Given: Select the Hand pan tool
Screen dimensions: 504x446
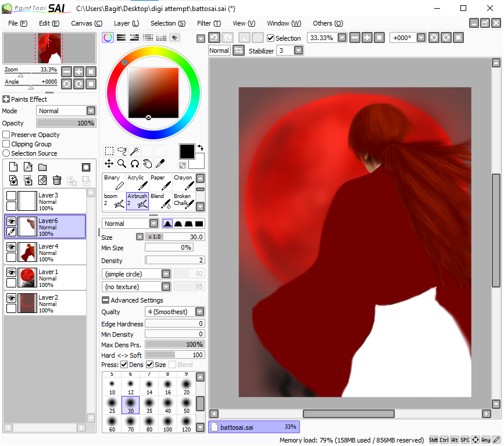Looking at the screenshot, I should 147,164.
